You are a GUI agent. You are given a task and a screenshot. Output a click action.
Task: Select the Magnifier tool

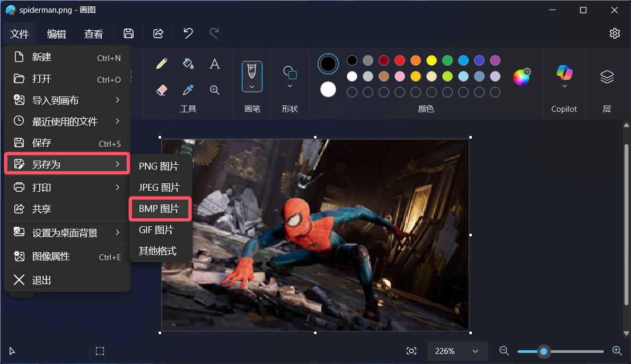[215, 90]
